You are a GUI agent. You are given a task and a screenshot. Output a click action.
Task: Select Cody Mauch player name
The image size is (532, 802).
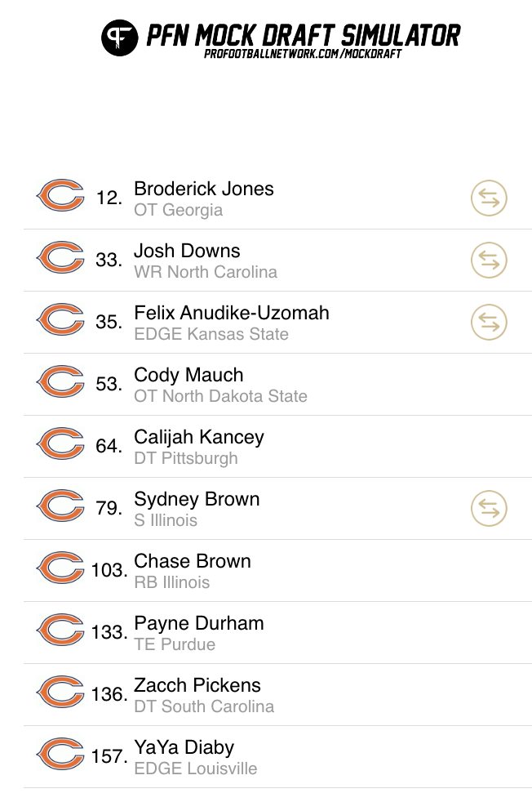188,375
